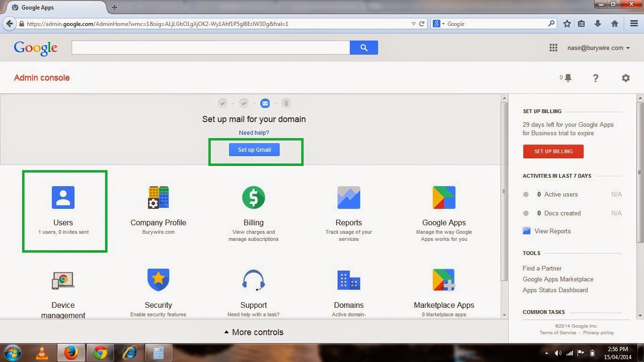Click the blue search magnifier button

coord(363,48)
